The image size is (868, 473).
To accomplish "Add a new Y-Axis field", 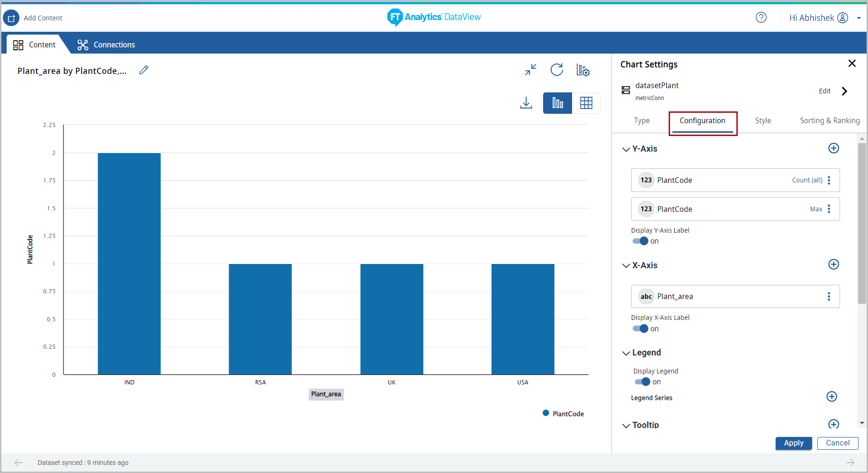I will click(x=833, y=148).
